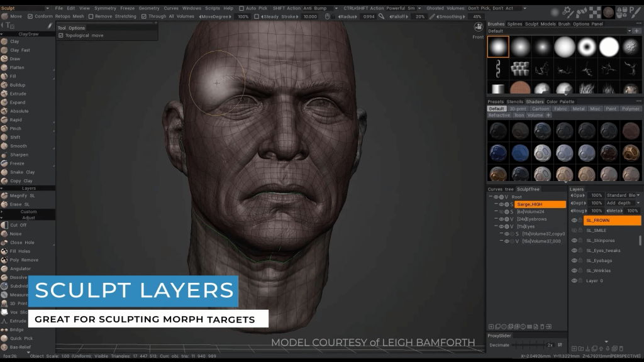Select the Sarge_HIGH object in SculptTree
Image resolution: width=644 pixels, height=362 pixels.
click(x=540, y=204)
